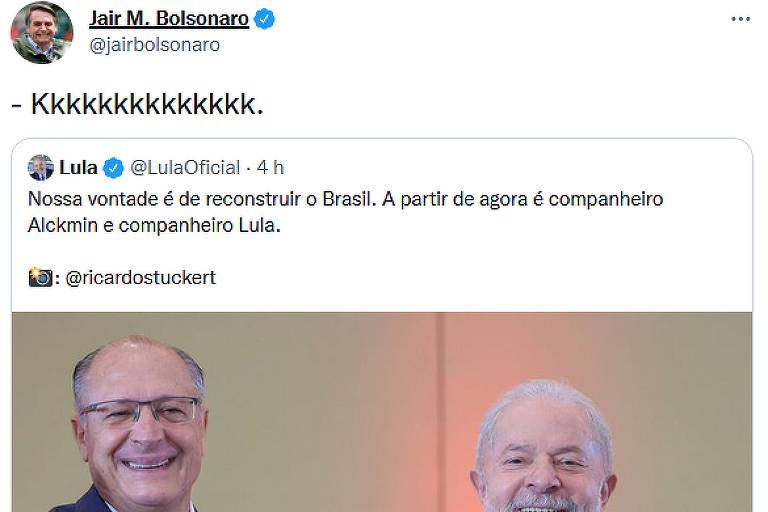Click Lula's small profile avatar in quoted tweet

click(x=41, y=168)
